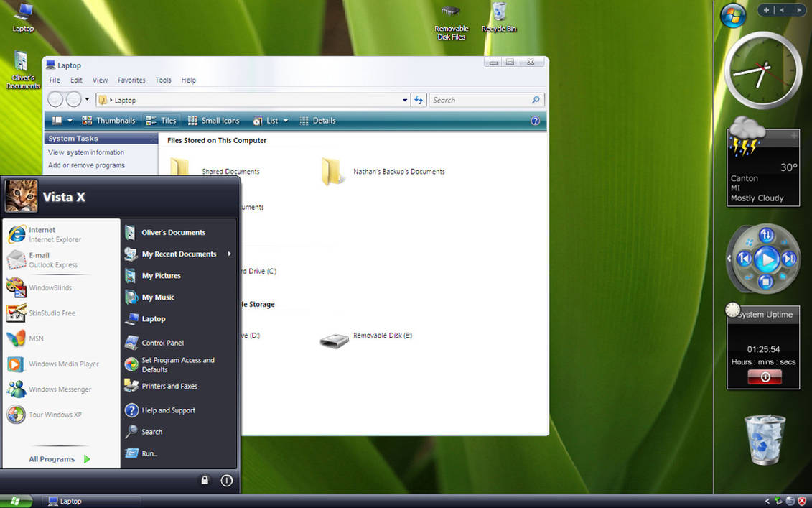Click the View system information link
The image size is (812, 508).
coord(86,152)
